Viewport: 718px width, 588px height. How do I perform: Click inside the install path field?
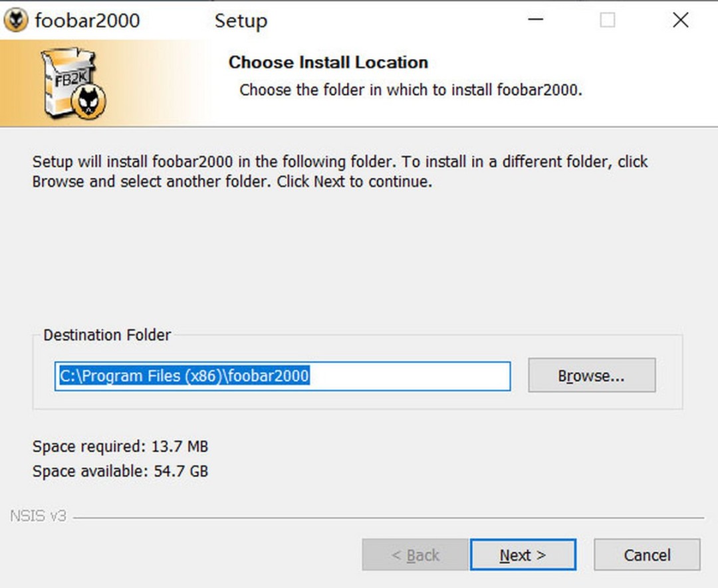click(x=283, y=375)
